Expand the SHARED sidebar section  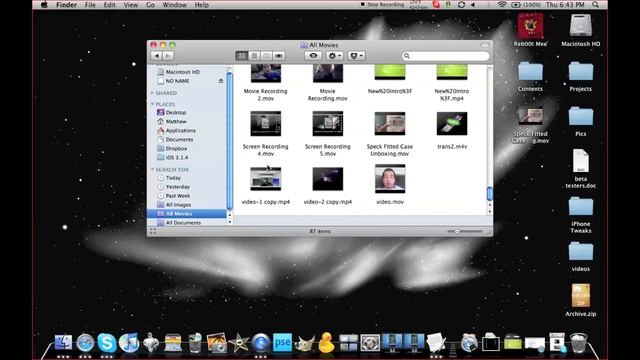tap(152, 93)
